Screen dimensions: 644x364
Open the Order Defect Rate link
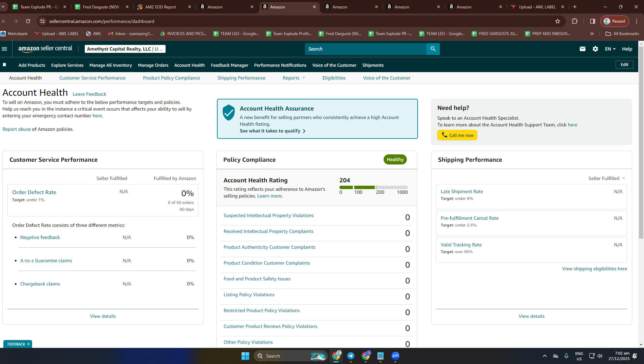pos(34,192)
